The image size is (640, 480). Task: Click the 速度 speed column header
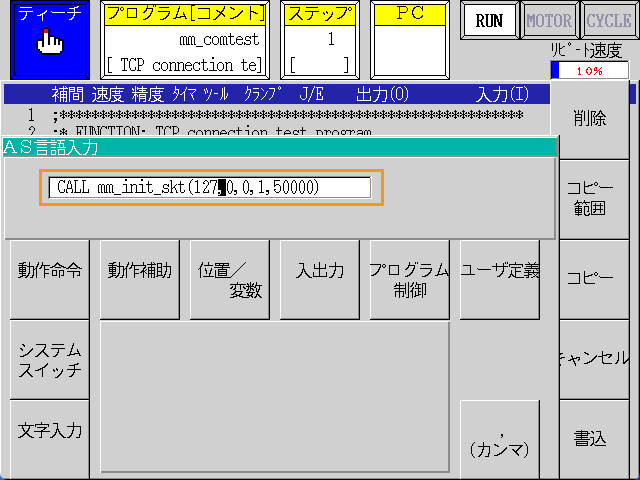(107, 95)
